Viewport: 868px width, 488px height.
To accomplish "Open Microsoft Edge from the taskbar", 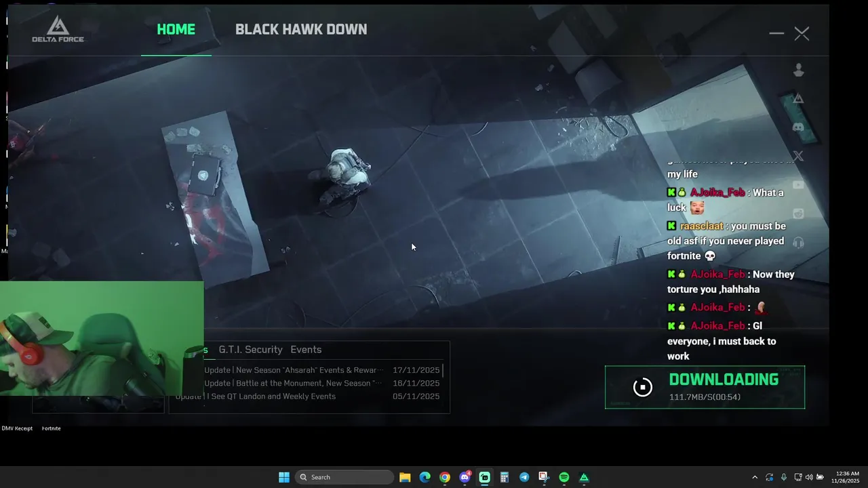I will [x=425, y=477].
